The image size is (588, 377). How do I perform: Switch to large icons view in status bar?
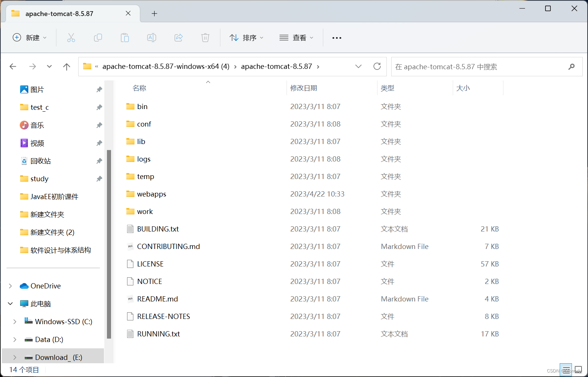pos(578,370)
